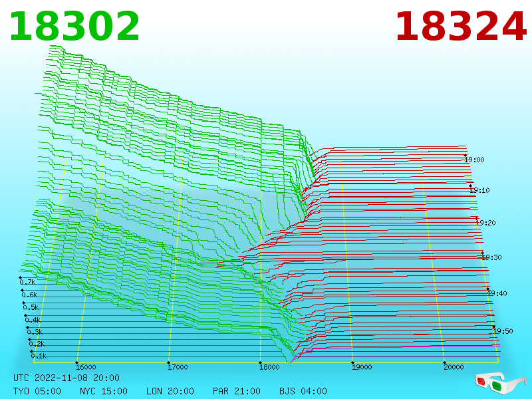Select the 17000 price axis label
Screen dimensions: 532x399
[178, 367]
